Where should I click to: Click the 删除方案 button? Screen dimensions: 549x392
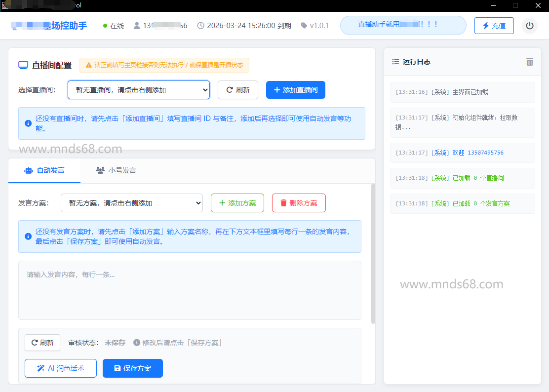point(299,203)
